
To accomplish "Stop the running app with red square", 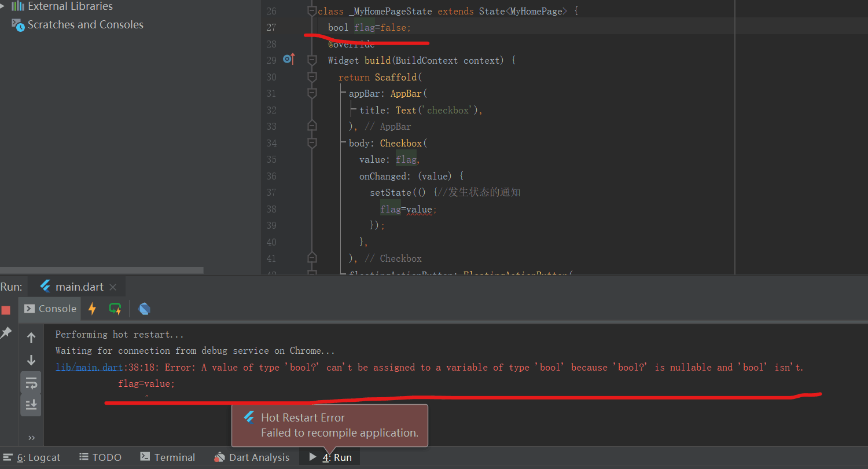I will [6, 310].
